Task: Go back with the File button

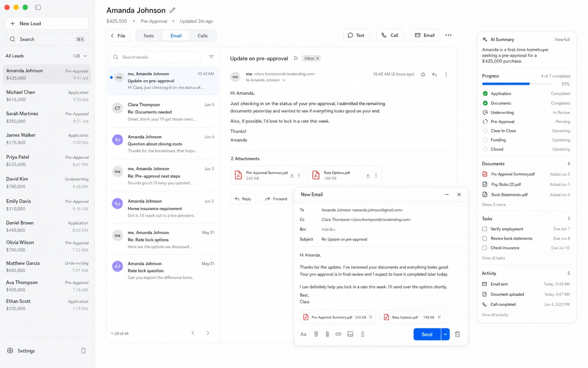Action: (118, 36)
